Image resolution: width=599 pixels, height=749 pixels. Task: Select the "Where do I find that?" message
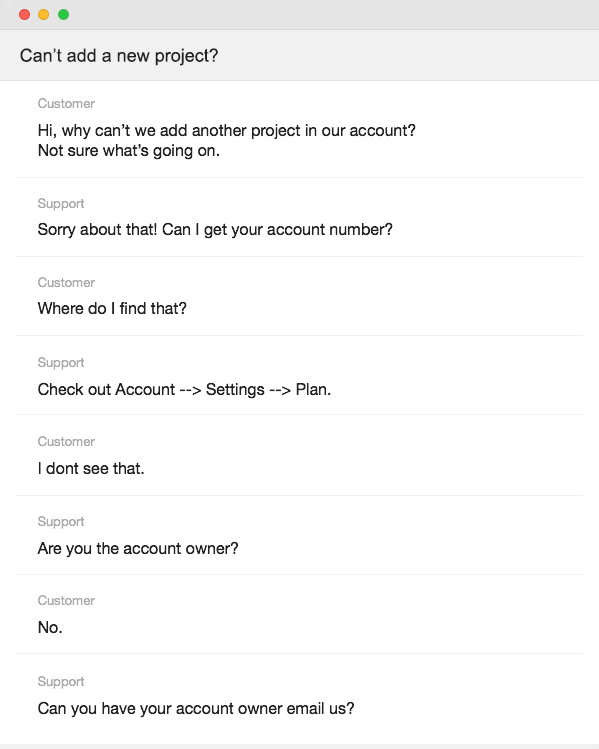(x=112, y=309)
